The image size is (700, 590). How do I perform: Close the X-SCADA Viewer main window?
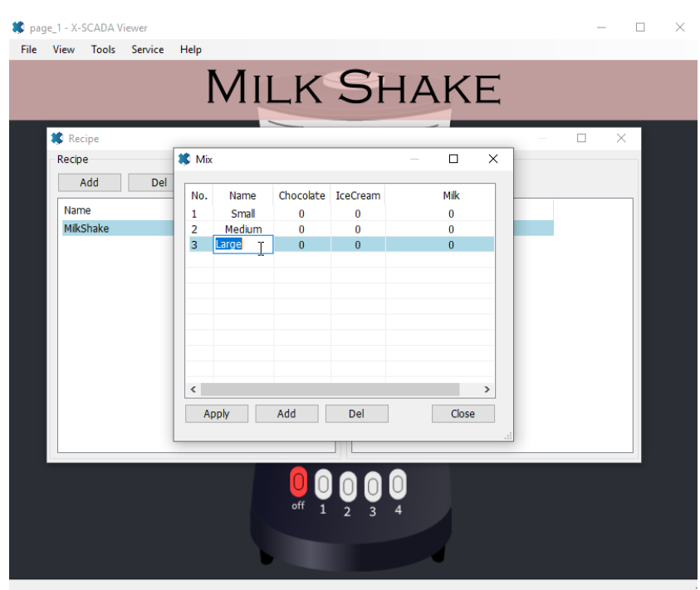680,27
